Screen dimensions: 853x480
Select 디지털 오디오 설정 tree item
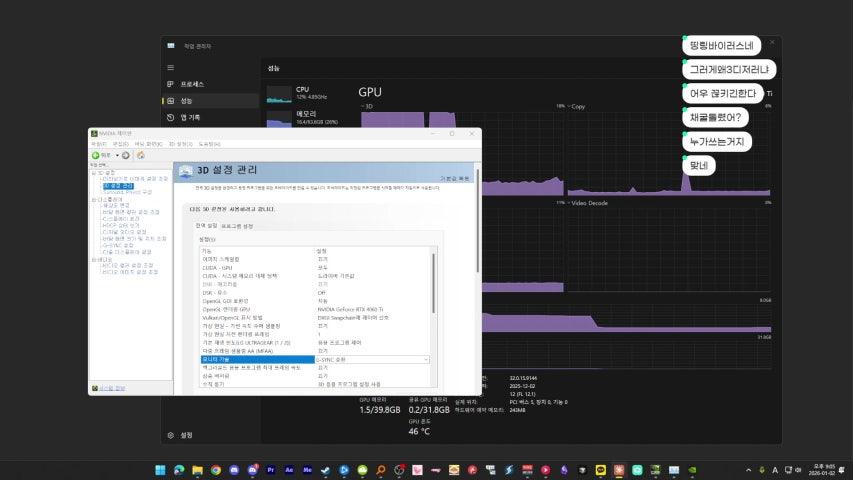(125, 232)
